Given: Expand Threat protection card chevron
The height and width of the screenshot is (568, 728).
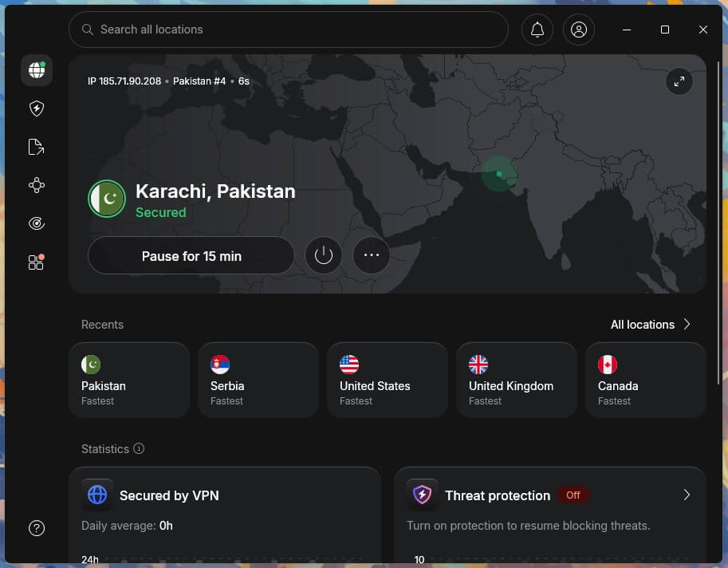Looking at the screenshot, I should [x=687, y=495].
